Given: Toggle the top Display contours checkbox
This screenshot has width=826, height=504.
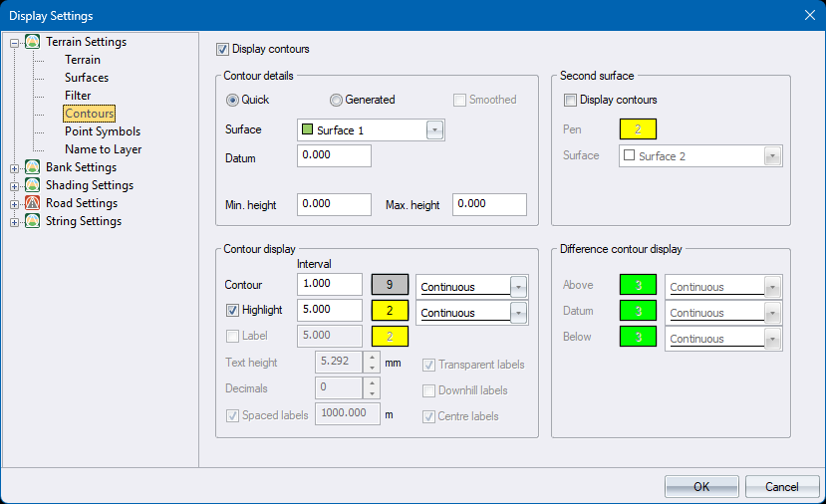Looking at the screenshot, I should [x=222, y=49].
